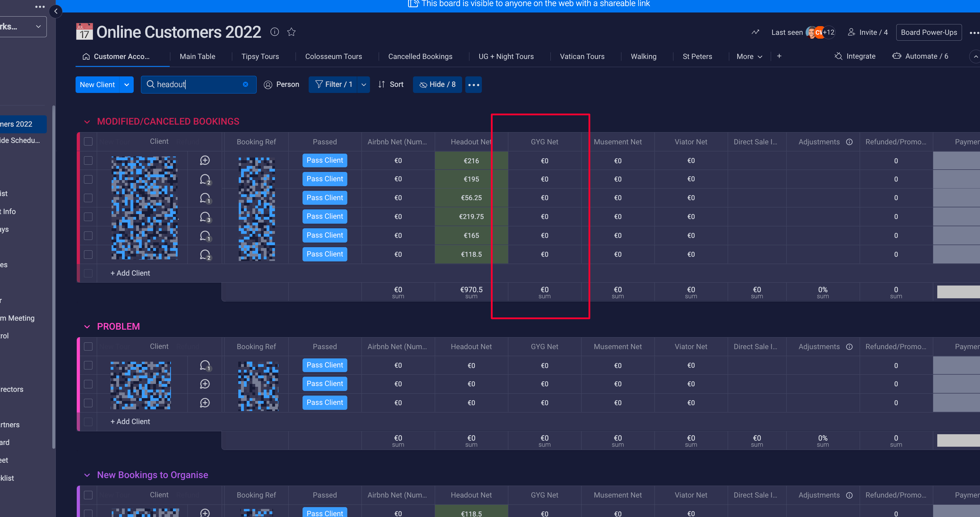Click Invite / 4 button

pos(868,32)
